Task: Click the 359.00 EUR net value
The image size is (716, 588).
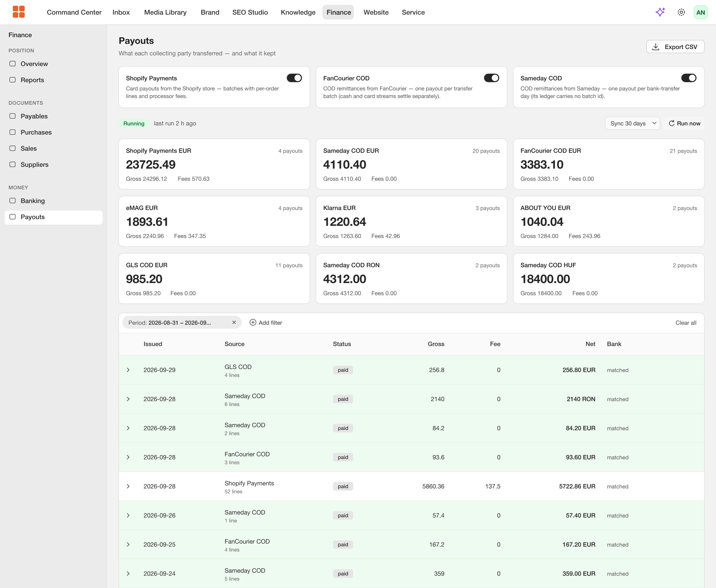Action: [x=579, y=574]
